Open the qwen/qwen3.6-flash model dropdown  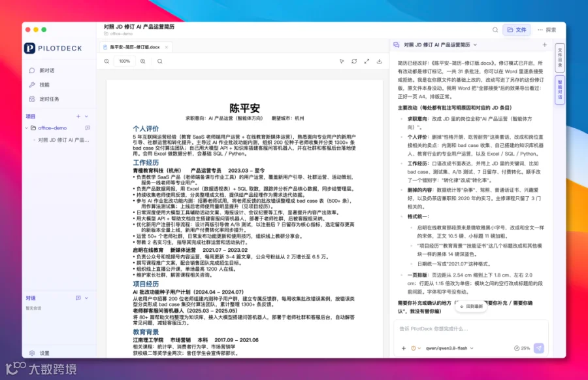coord(449,348)
